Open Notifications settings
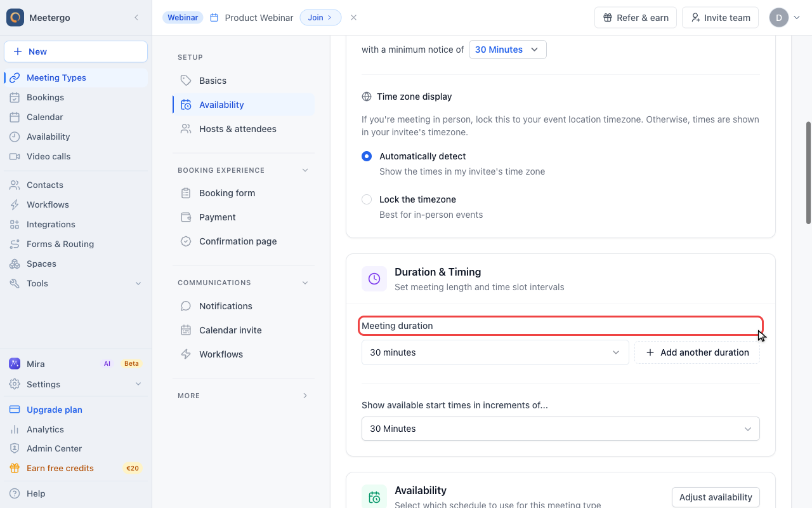Viewport: 812px width, 508px height. pos(244,306)
